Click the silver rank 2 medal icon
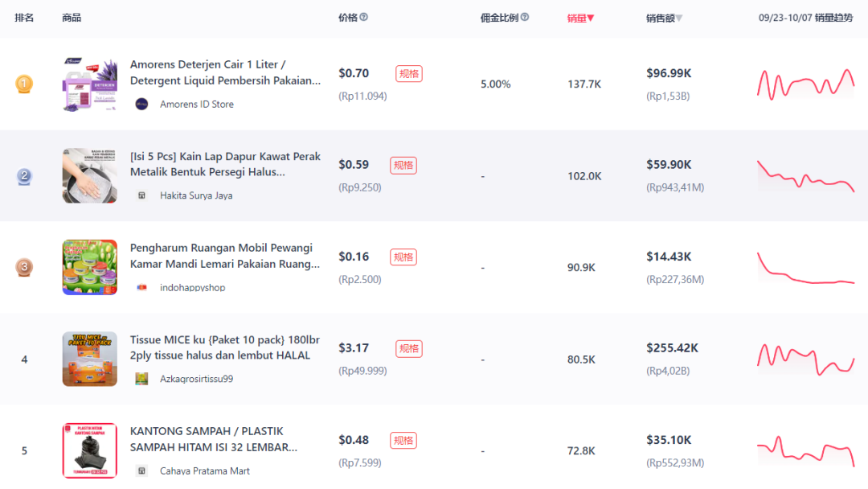The width and height of the screenshot is (868, 489). pyautogui.click(x=24, y=176)
